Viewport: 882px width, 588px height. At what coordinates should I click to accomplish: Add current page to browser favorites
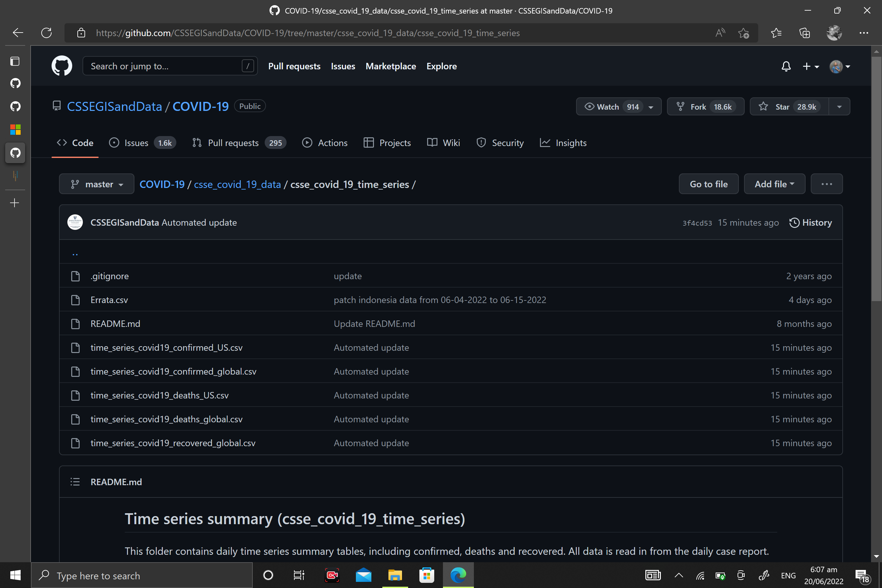(744, 33)
